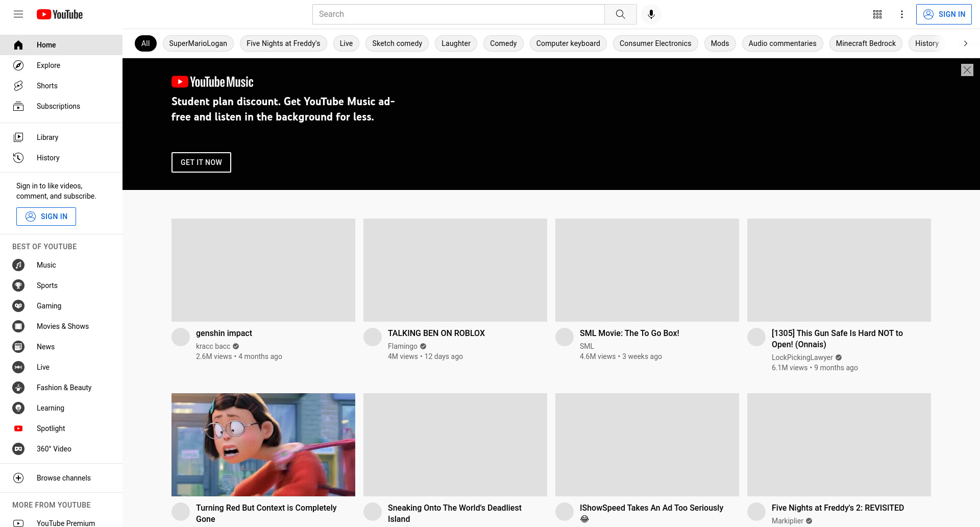Click SIGN IN in top right

(x=944, y=14)
